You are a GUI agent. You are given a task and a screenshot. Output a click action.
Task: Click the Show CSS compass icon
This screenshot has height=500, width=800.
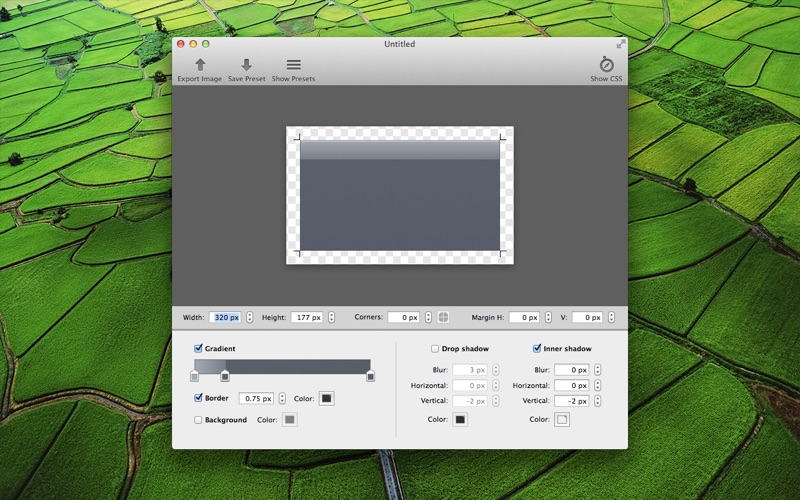click(x=606, y=65)
